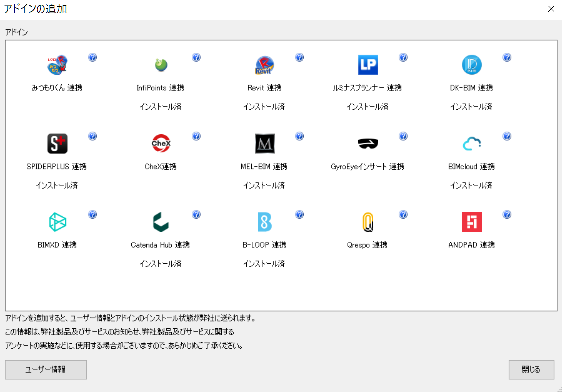Image resolution: width=562 pixels, height=392 pixels.
Task: Select the ルミナスプランナー 連携 LP icon
Action: click(x=368, y=65)
